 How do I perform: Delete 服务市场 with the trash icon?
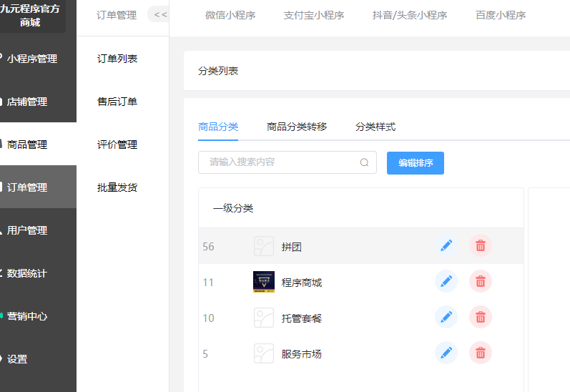(481, 353)
